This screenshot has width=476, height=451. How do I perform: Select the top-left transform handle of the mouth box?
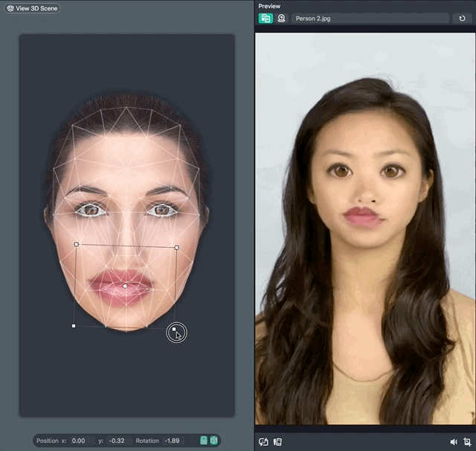77,243
